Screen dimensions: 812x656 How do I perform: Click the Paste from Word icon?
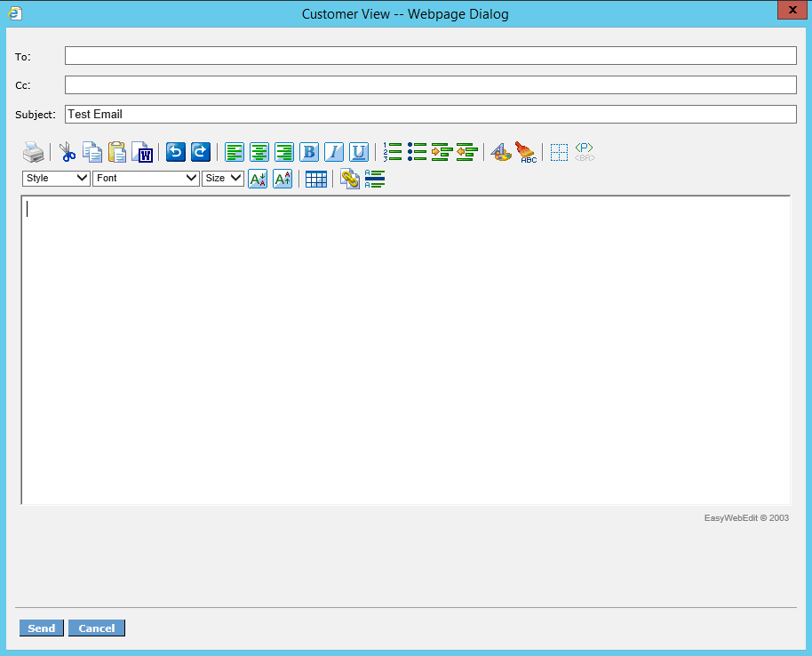142,152
